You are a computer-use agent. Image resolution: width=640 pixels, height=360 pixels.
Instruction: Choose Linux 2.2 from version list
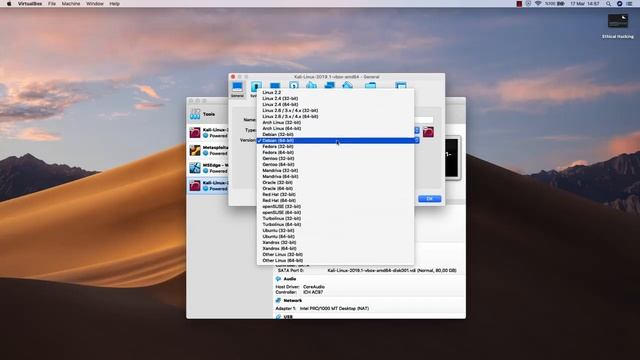[336, 93]
